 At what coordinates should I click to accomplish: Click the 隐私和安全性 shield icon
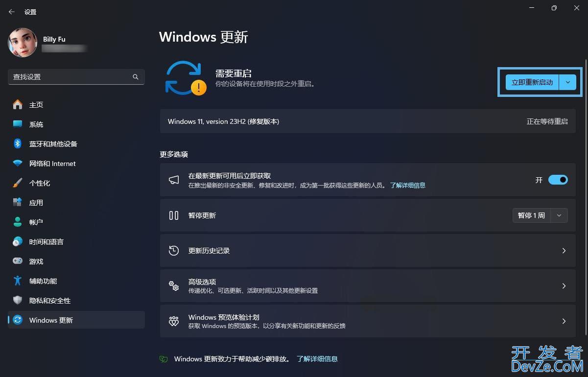tap(18, 300)
